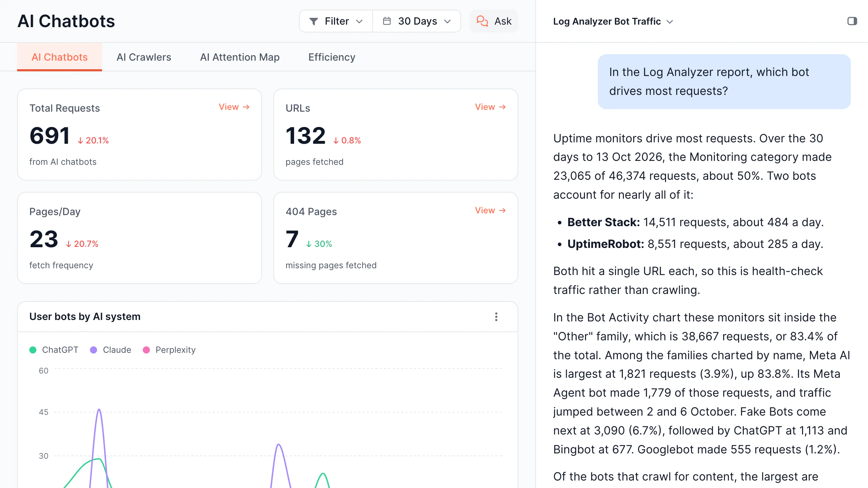Click the 0.8% decrease indicator
The width and height of the screenshot is (868, 488).
pos(347,141)
